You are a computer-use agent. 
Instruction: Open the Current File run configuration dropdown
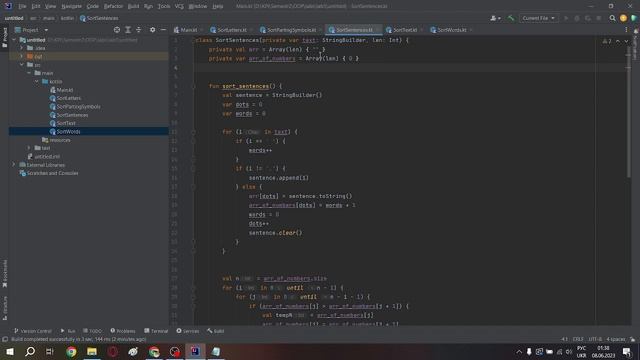539,18
